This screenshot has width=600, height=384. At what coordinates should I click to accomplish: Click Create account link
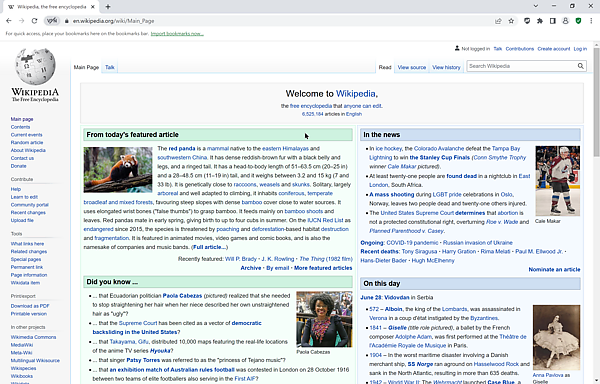(x=554, y=49)
